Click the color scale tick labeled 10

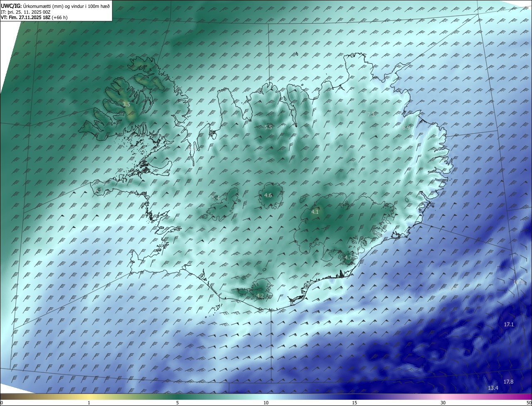(266, 403)
